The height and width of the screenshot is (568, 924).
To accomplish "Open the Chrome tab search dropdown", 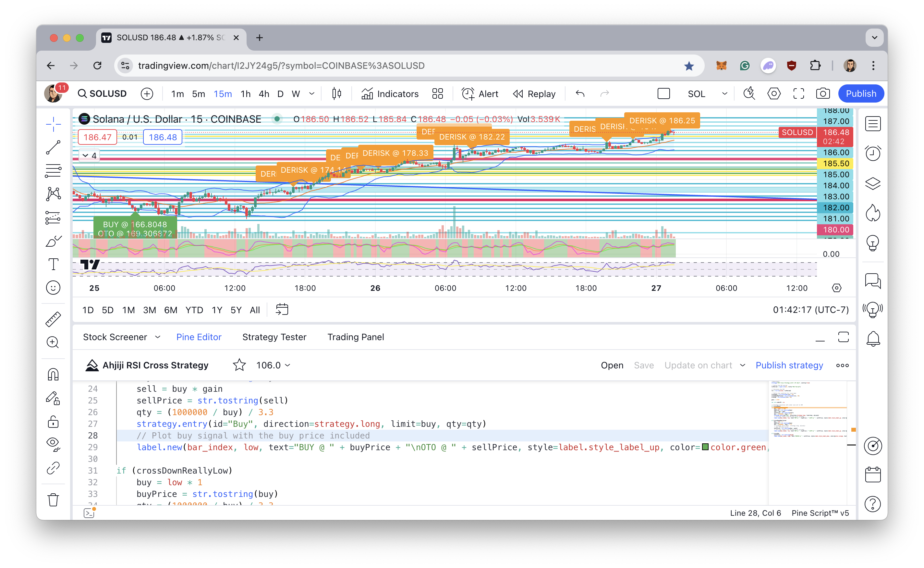I will pyautogui.click(x=874, y=38).
